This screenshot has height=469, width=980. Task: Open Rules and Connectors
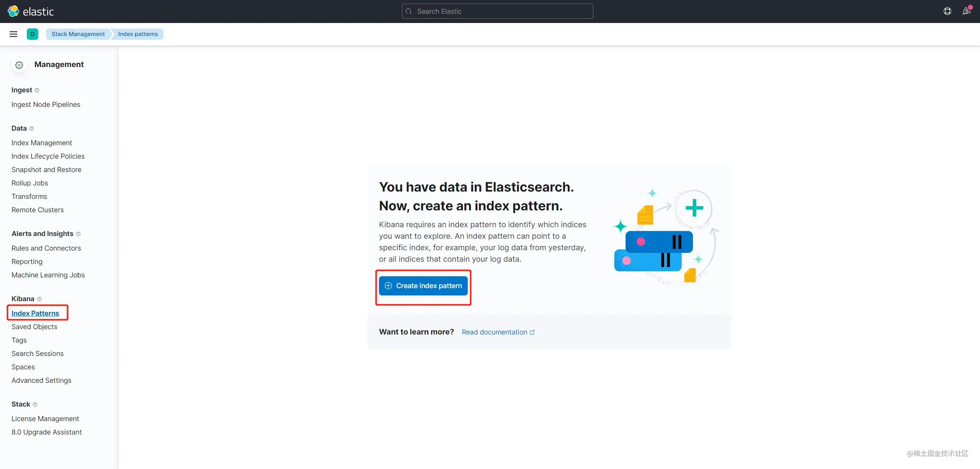(46, 248)
